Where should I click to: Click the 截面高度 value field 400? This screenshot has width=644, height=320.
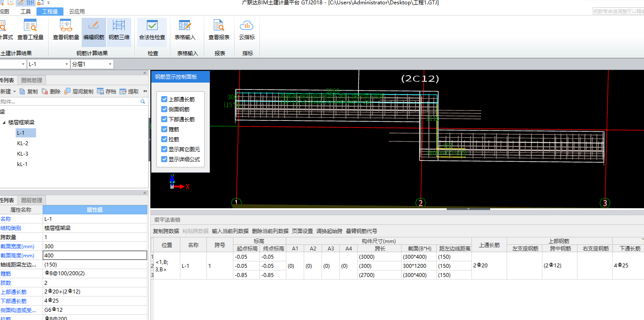pos(95,256)
